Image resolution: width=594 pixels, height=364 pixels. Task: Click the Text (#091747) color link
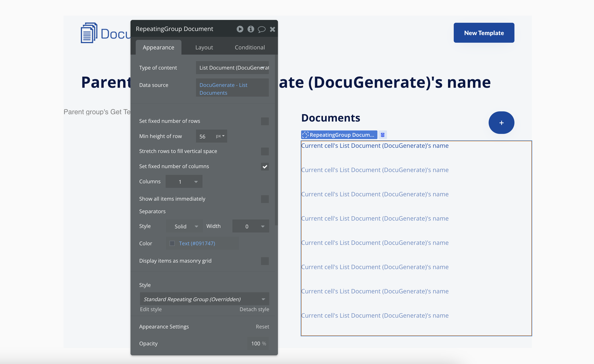[x=197, y=243]
